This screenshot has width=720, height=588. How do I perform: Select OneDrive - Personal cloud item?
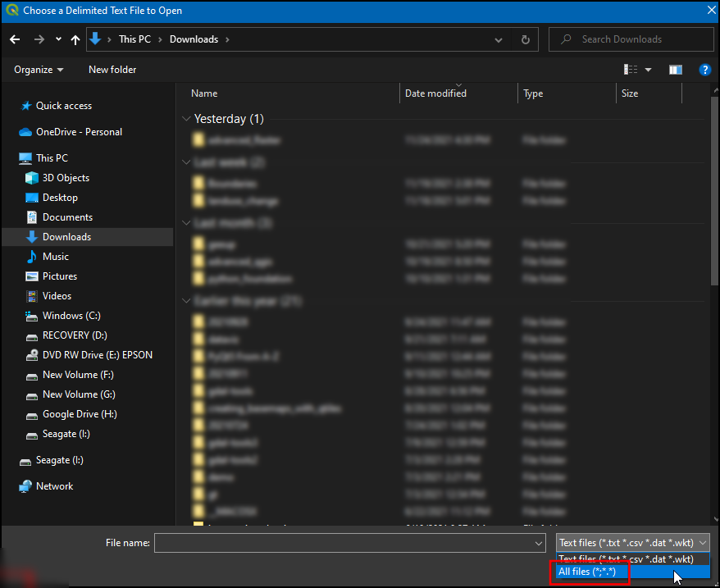click(x=78, y=132)
